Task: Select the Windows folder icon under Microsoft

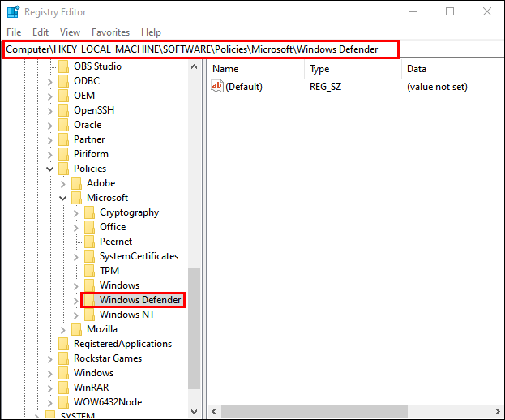Action: coord(89,285)
